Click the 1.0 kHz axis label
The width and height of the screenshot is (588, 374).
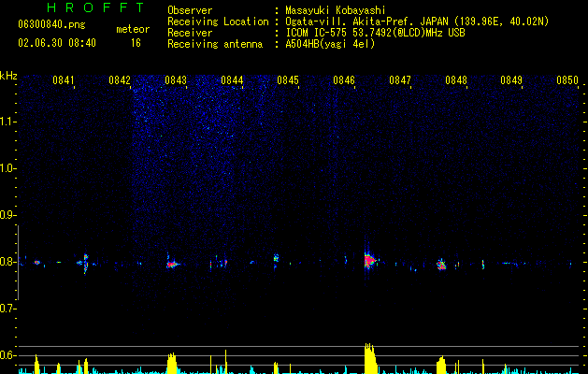click(x=7, y=168)
